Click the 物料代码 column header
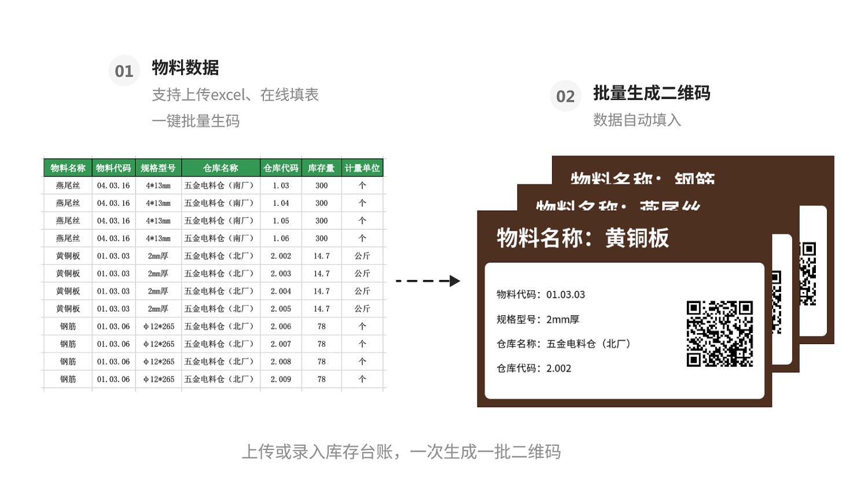Screen dimensions: 868x502 point(113,168)
